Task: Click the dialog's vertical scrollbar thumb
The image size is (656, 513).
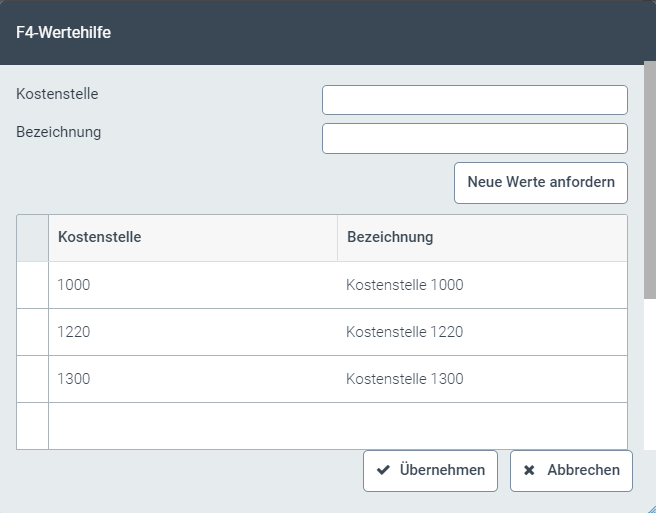Action: tap(650, 180)
